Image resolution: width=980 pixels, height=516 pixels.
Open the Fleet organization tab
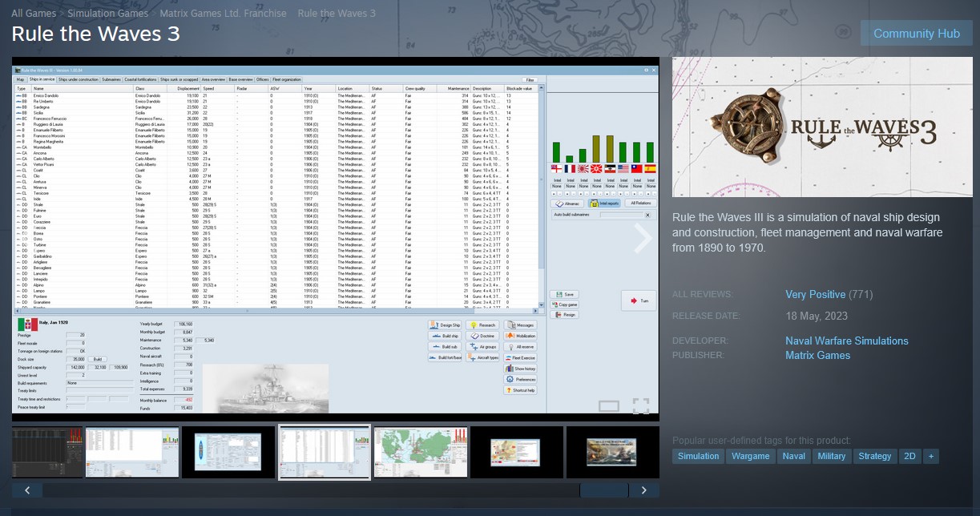pos(287,79)
